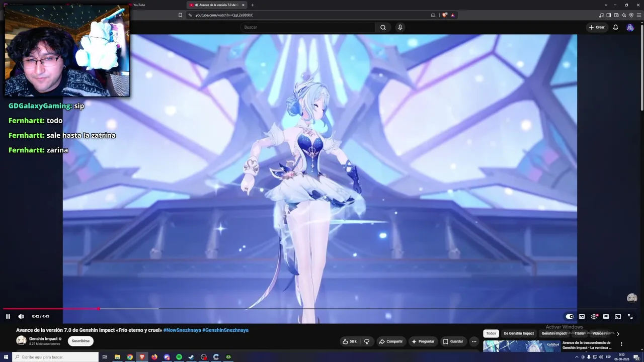The height and width of the screenshot is (362, 644).
Task: Open Brave Wallet toolbar icon
Action: point(616,15)
